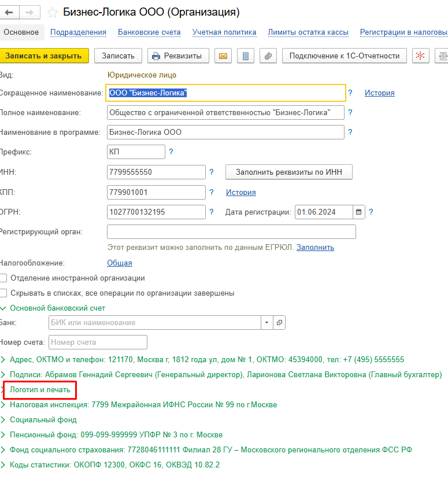Open the Банк dropdown list
This screenshot has width=448, height=490.
click(267, 322)
